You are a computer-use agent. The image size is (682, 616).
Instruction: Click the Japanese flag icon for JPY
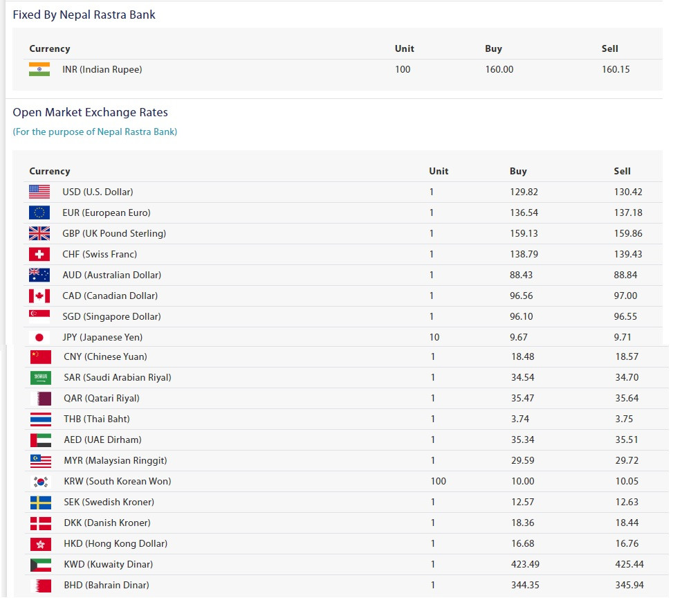(x=39, y=337)
